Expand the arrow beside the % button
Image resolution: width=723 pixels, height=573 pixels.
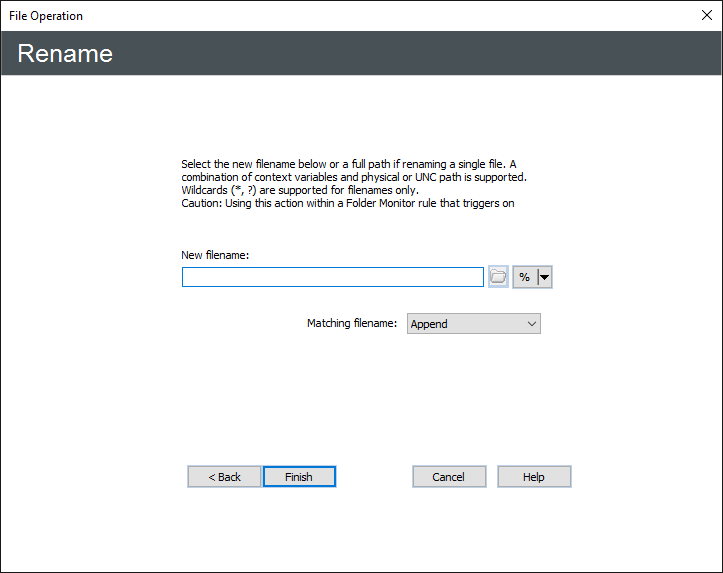pyautogui.click(x=545, y=277)
